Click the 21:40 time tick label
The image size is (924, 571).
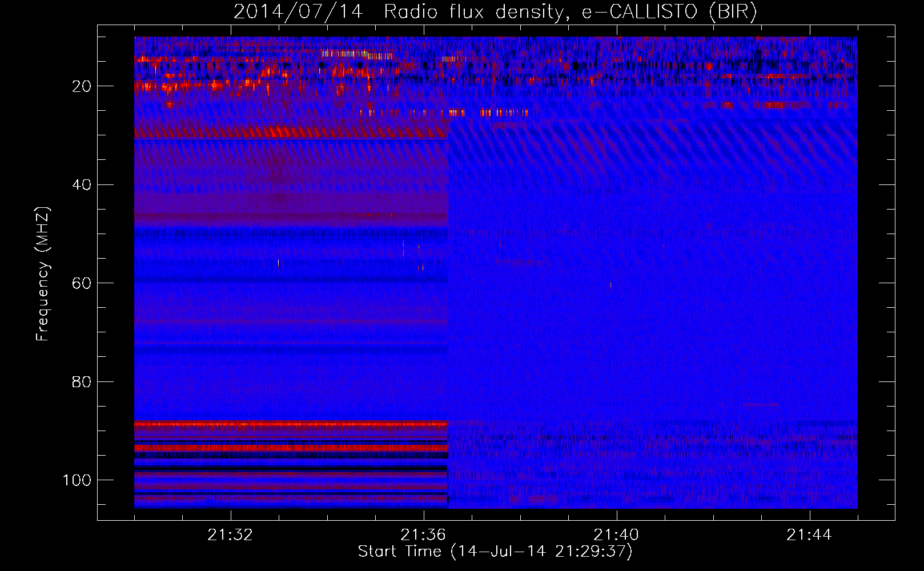[616, 535]
